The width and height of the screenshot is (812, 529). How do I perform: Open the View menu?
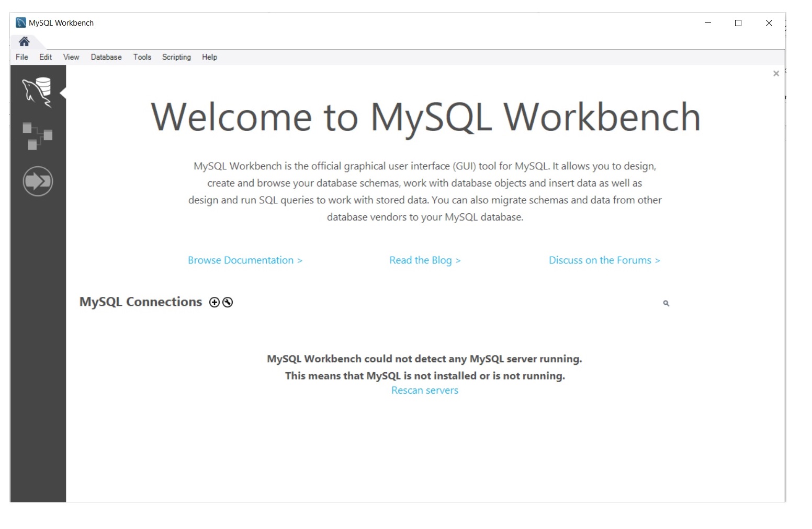tap(71, 57)
